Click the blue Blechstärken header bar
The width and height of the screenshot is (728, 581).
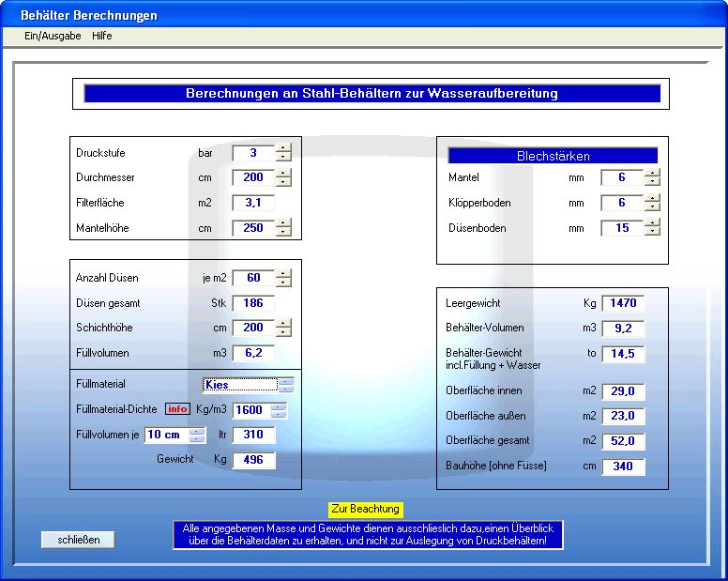point(553,156)
